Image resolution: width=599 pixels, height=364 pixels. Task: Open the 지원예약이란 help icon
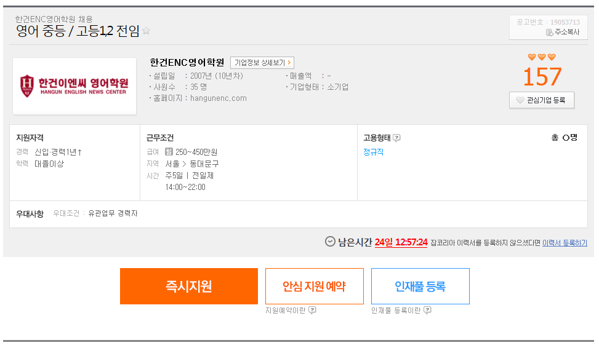tap(312, 311)
